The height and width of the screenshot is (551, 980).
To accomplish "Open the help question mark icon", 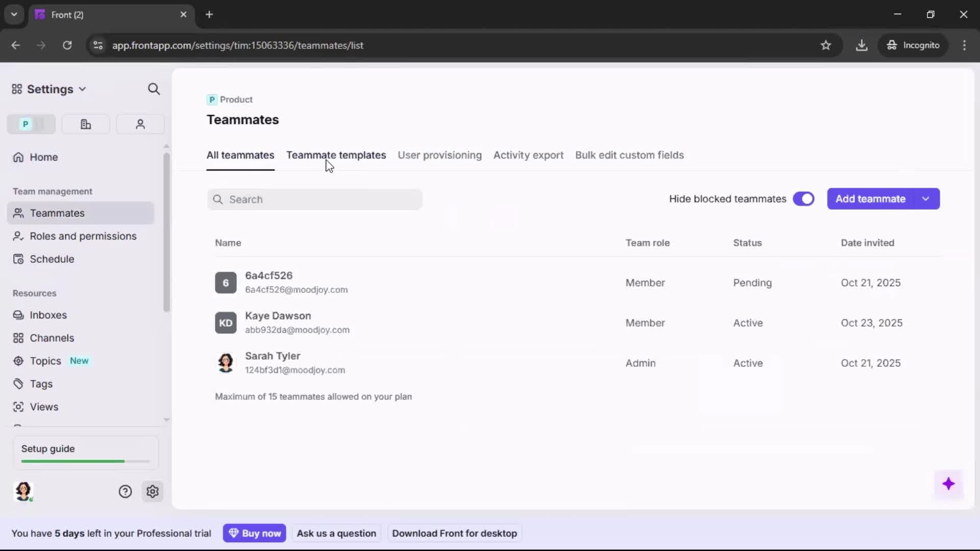I will 126,491.
